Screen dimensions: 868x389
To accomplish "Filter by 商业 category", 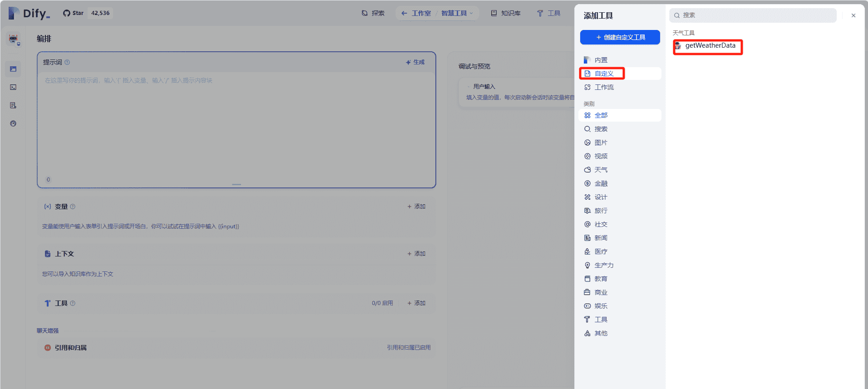I will pyautogui.click(x=620, y=292).
